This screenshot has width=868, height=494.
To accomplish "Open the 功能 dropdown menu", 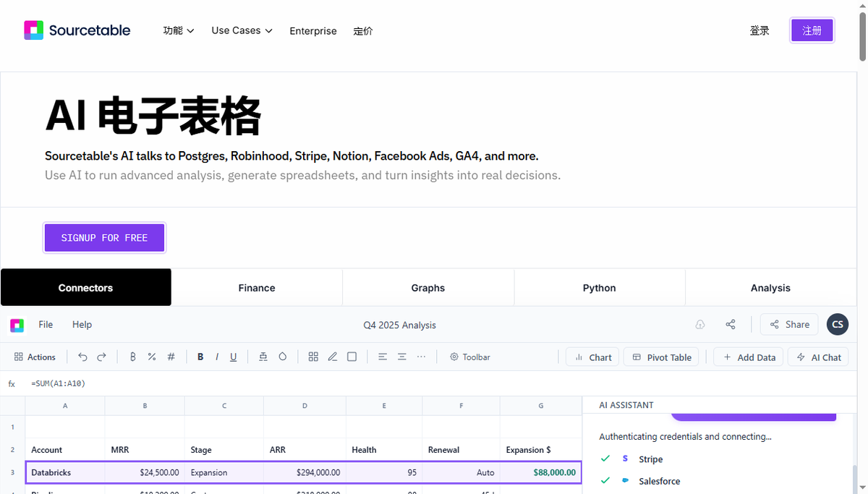I will click(x=179, y=30).
